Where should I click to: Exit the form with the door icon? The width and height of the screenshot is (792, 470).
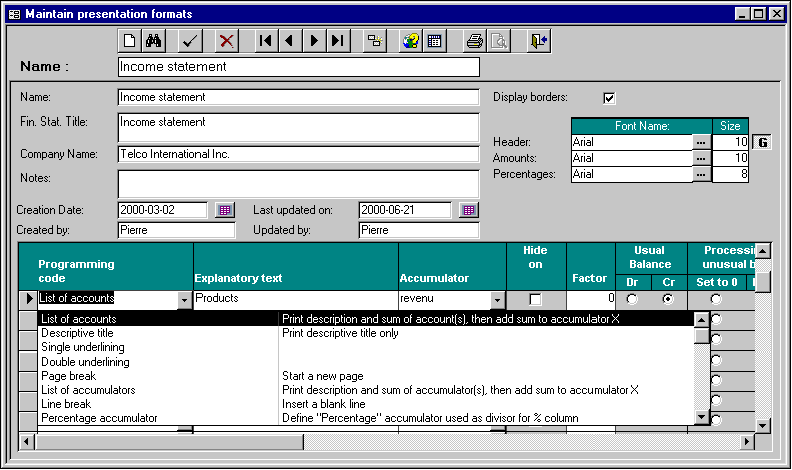tap(539, 41)
